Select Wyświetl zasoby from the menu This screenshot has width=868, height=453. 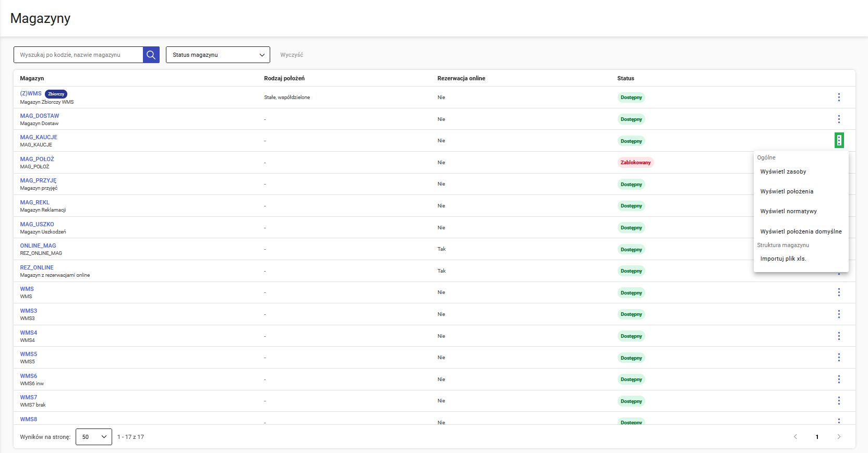(x=783, y=172)
